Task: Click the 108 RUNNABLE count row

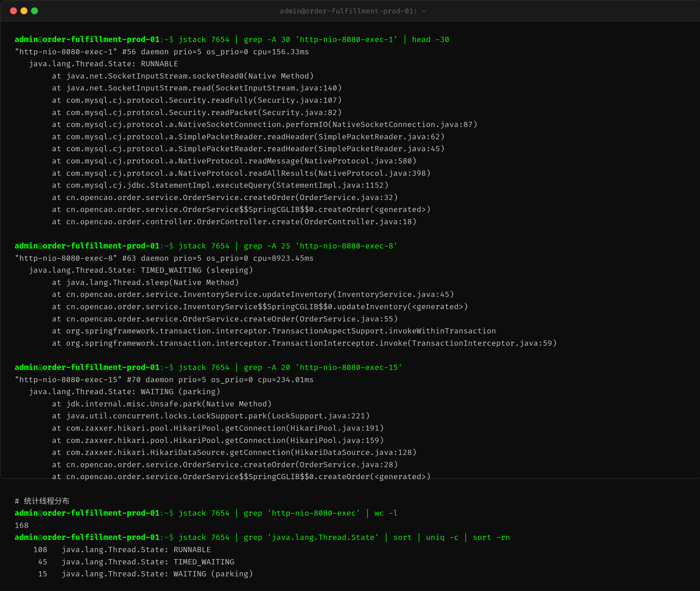Action: pos(122,550)
